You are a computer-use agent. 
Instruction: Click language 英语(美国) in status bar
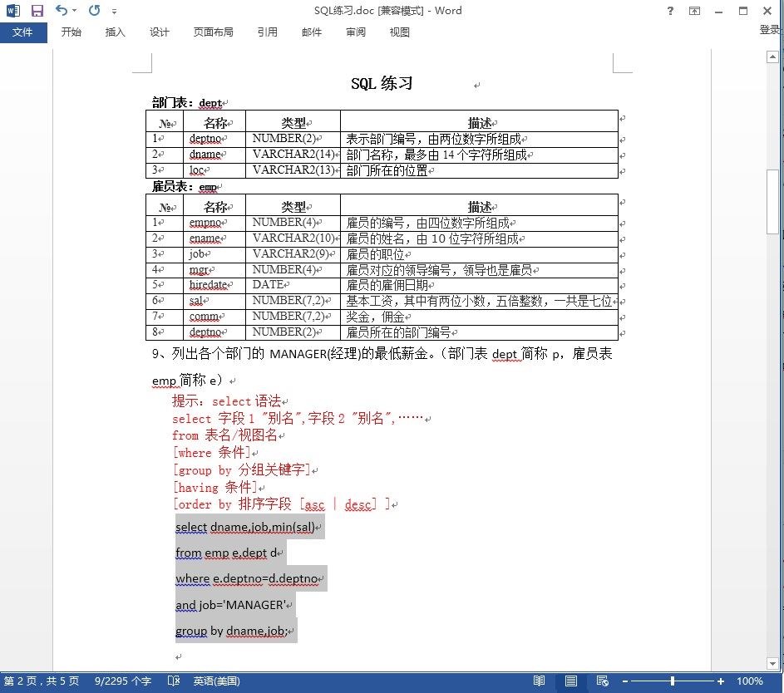pyautogui.click(x=216, y=681)
